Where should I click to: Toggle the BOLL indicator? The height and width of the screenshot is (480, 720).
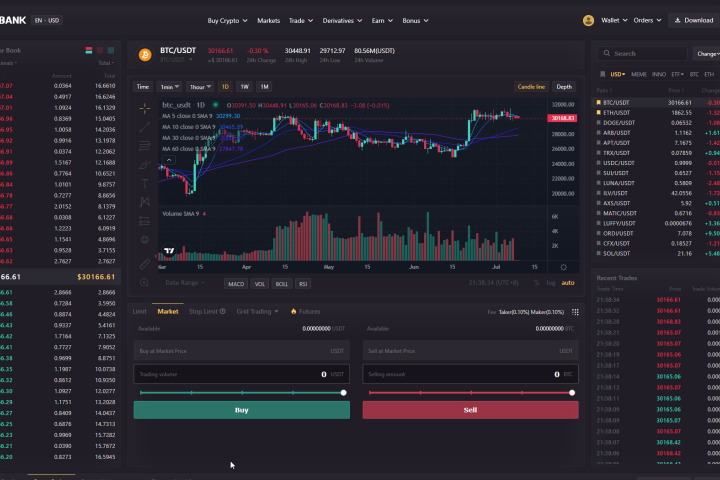coord(281,284)
